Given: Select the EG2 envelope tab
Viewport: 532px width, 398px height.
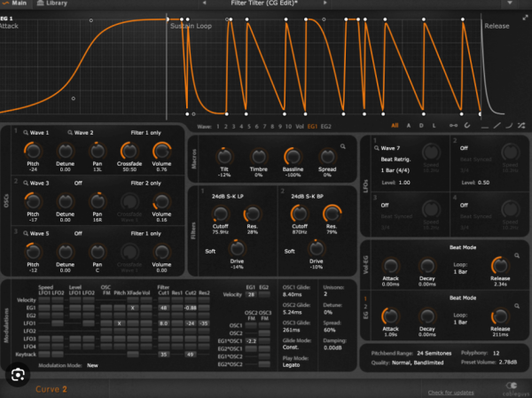Looking at the screenshot, I should tap(325, 127).
